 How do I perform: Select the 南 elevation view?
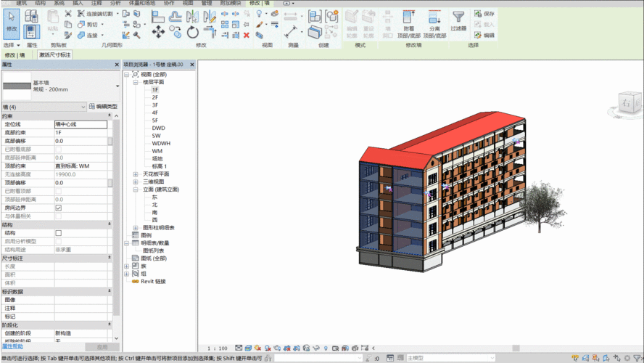[x=154, y=213]
